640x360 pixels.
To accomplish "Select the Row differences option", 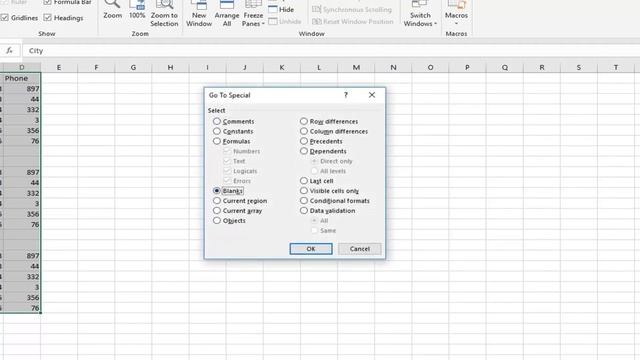I will [x=304, y=121].
